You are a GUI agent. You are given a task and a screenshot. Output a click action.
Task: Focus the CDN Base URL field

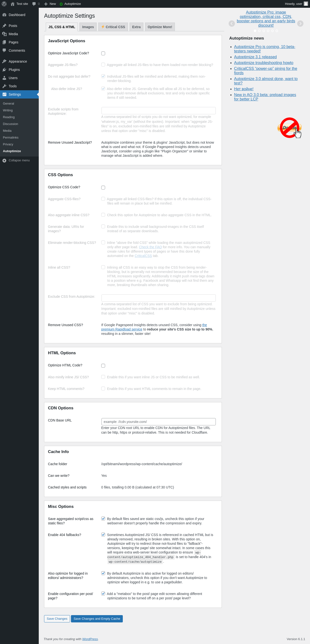coord(158,422)
